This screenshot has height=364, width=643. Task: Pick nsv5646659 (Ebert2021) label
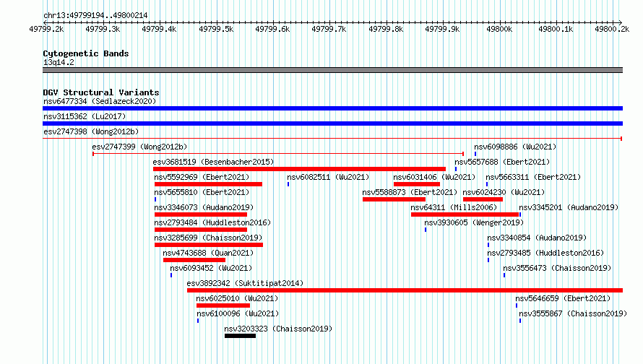click(x=563, y=298)
